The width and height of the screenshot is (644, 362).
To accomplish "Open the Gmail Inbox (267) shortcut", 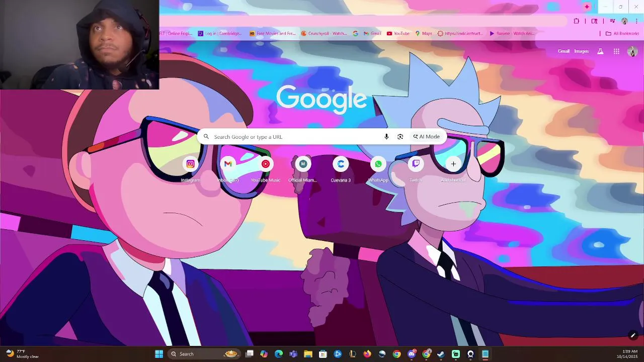I will pos(228,168).
